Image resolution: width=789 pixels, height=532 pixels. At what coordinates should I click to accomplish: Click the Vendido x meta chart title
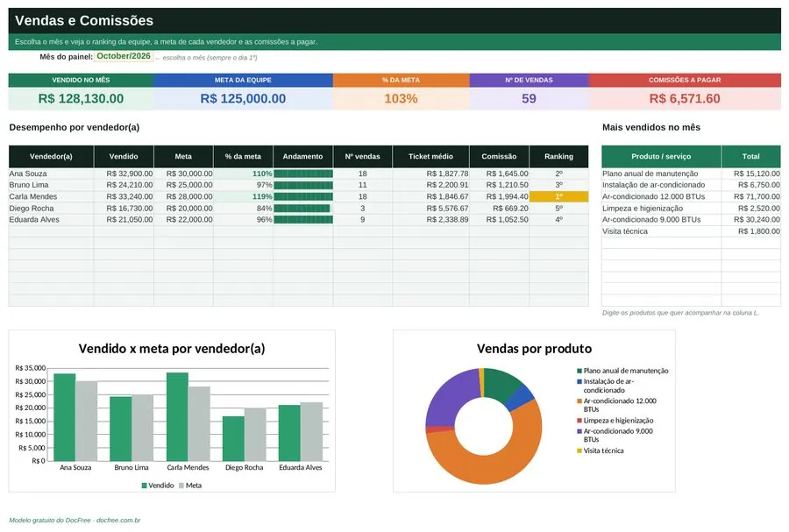172,349
